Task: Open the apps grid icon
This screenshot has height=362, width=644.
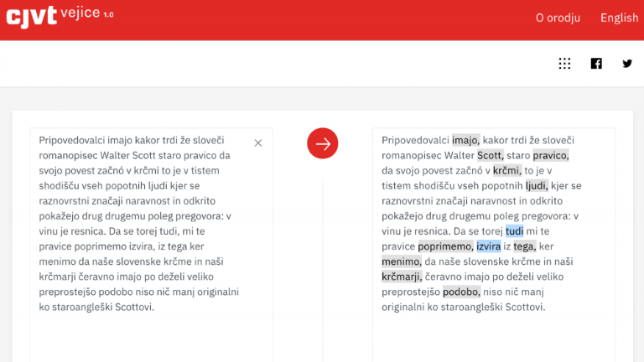Action: (x=564, y=63)
